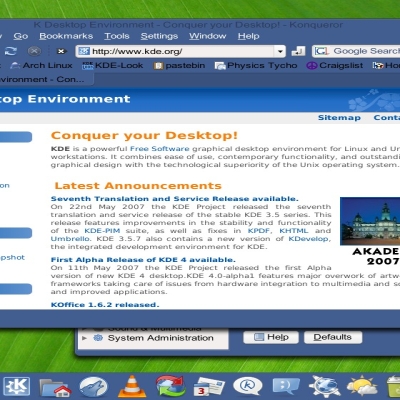Open the Settings menu
The image size is (400, 400).
coord(159,36)
